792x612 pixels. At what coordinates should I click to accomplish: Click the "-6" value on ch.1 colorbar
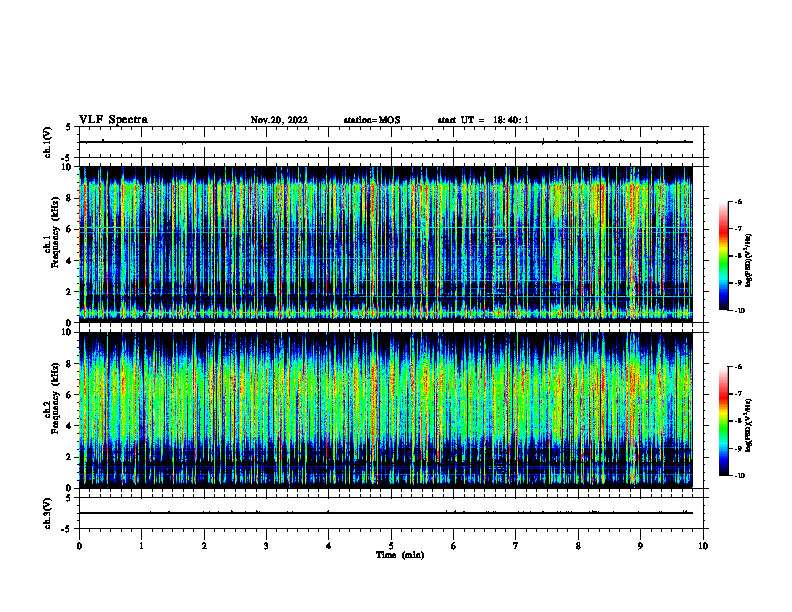(x=739, y=201)
